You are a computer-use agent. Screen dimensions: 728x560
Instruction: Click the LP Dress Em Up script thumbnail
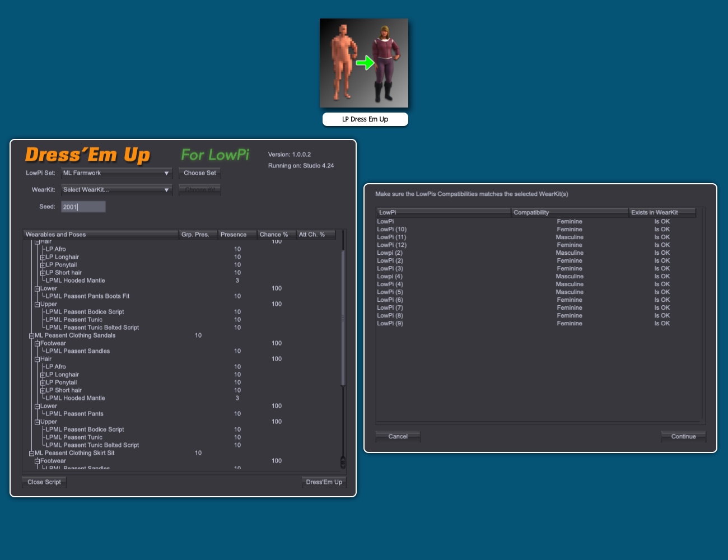pyautogui.click(x=363, y=63)
